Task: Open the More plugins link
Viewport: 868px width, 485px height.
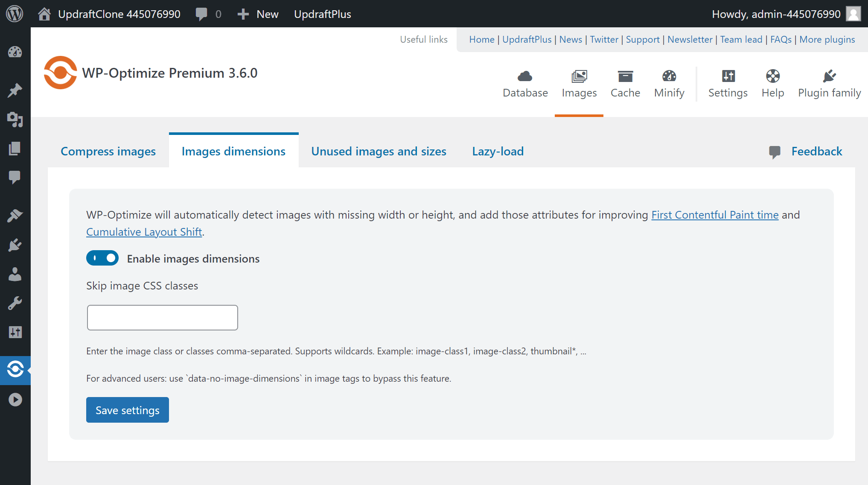Action: pos(827,40)
